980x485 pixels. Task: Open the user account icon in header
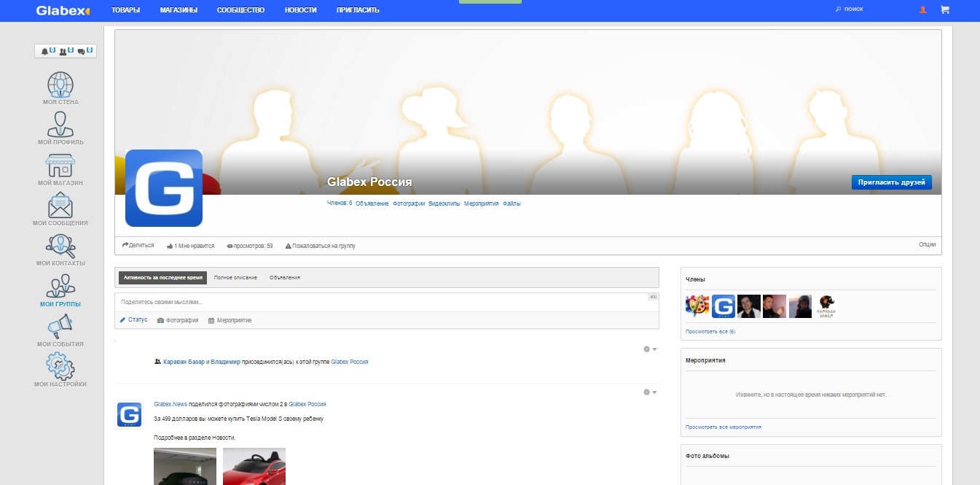(923, 10)
